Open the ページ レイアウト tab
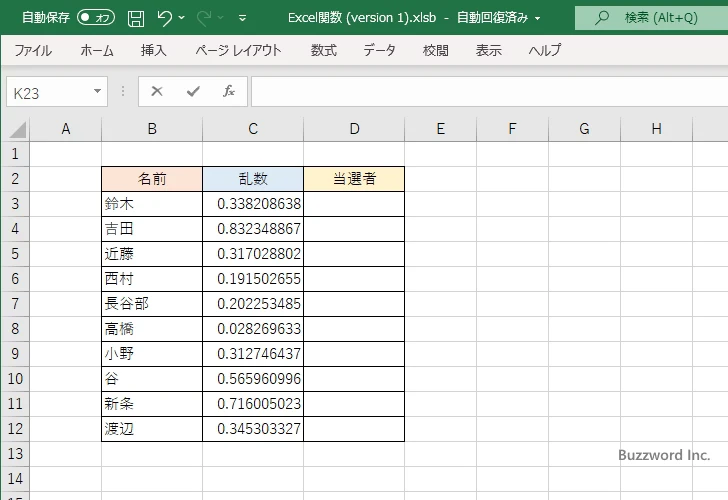The width and height of the screenshot is (728, 500). point(238,50)
